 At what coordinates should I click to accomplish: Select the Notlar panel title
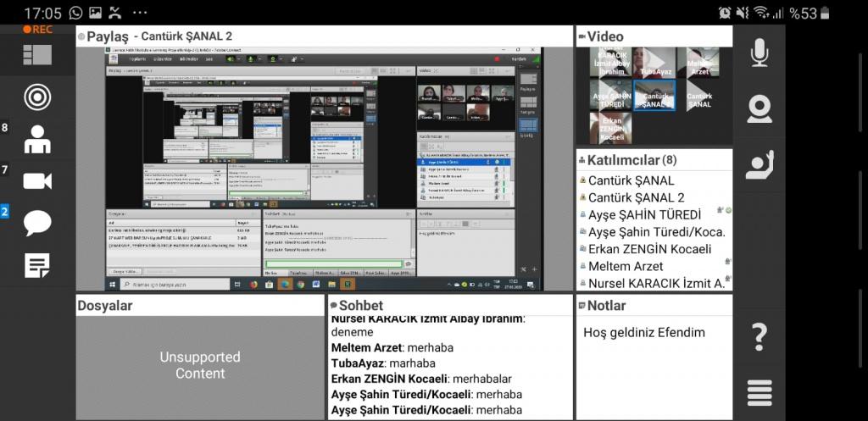pyautogui.click(x=606, y=306)
